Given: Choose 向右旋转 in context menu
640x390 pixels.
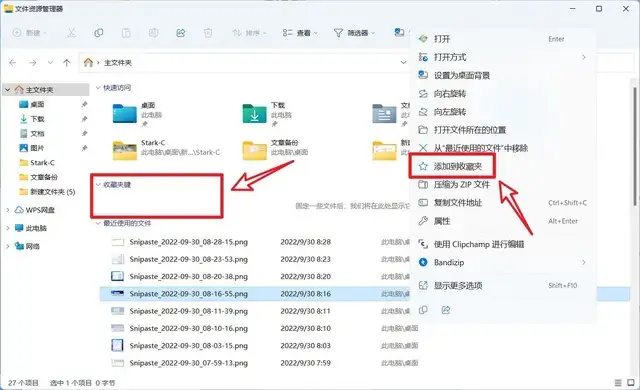Looking at the screenshot, I should pyautogui.click(x=502, y=93).
